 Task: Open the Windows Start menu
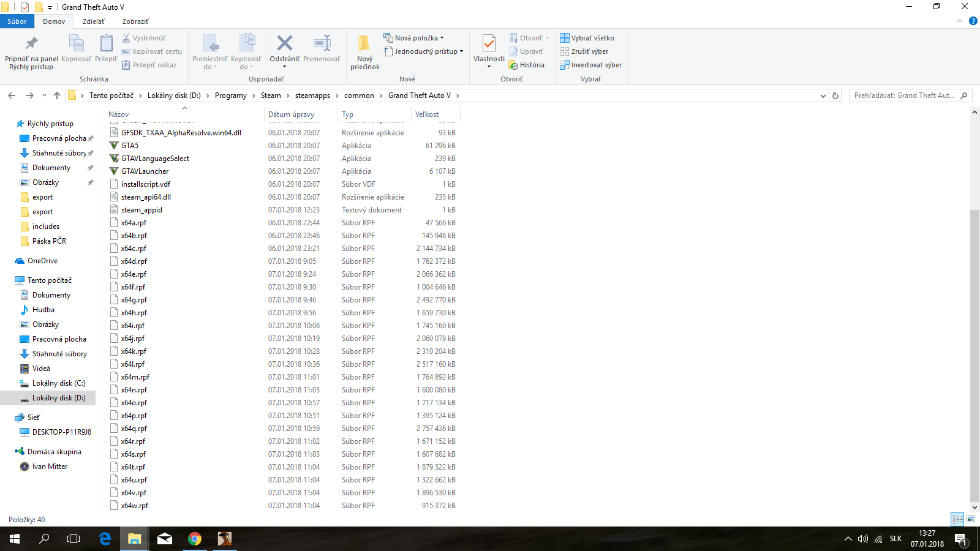15,539
